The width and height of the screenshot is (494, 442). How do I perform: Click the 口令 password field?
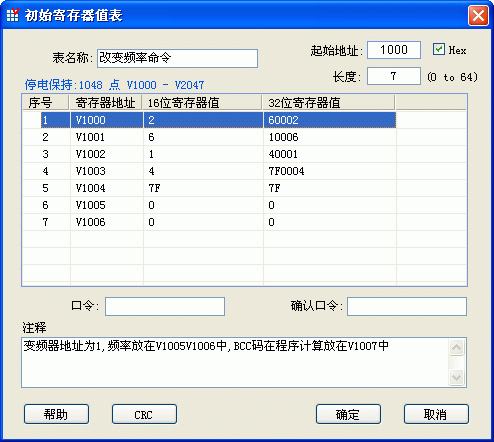[165, 306]
